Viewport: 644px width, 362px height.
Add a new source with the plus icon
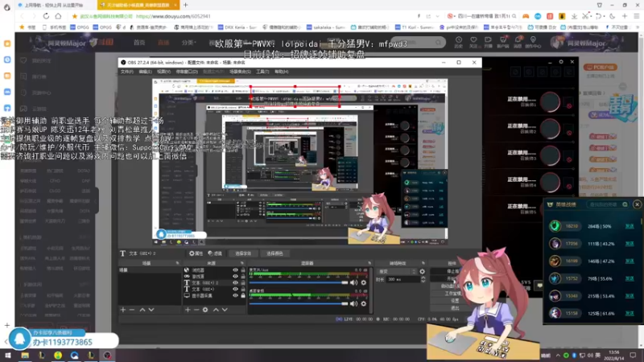pyautogui.click(x=188, y=310)
